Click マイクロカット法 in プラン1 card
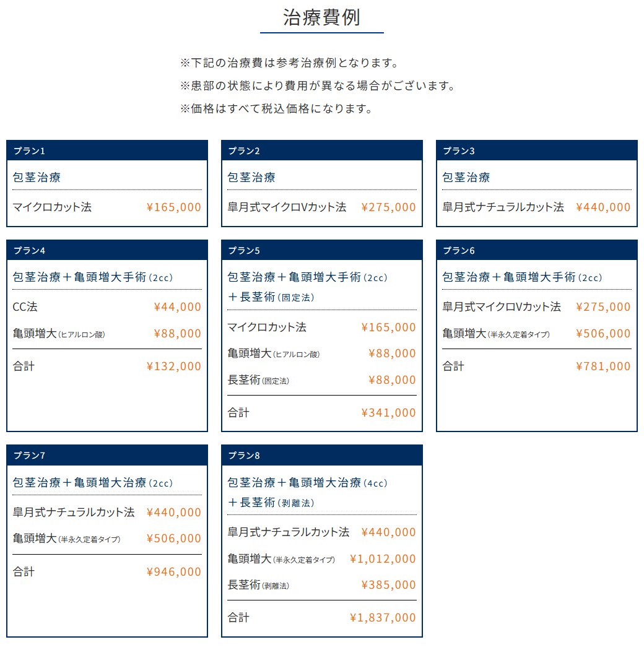The height and width of the screenshot is (650, 644). [x=52, y=207]
